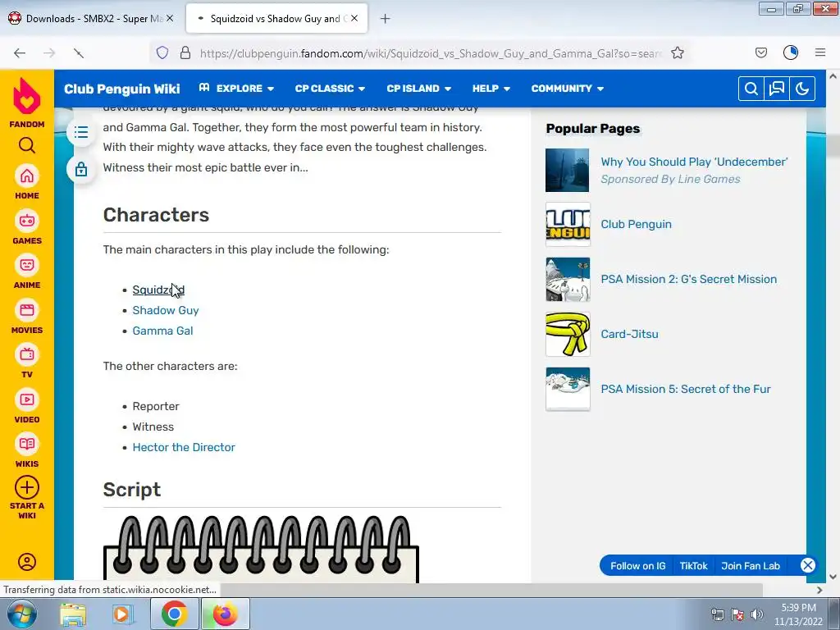The image size is (840, 630).
Task: Click the Undecember article thumbnail
Action: 568,170
